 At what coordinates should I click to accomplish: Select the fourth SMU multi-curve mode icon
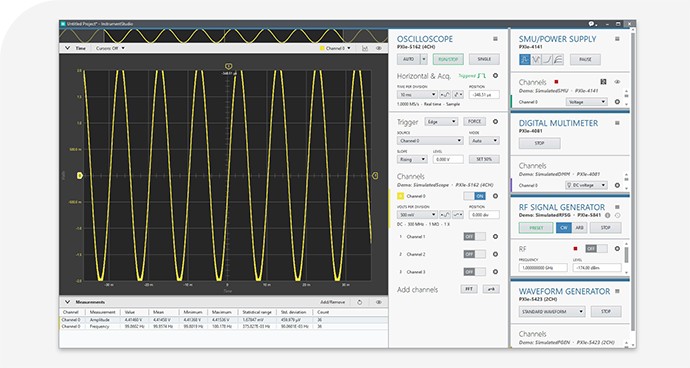(x=558, y=59)
